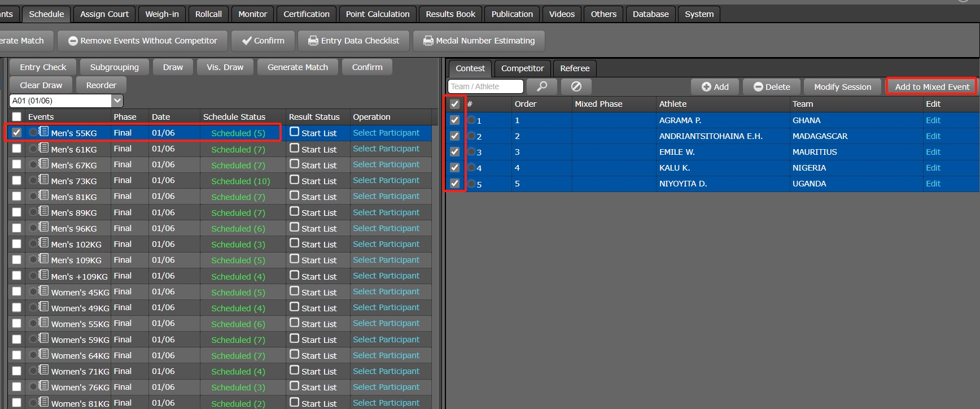Click the clear filter circle-slash icon
The image size is (980, 409).
click(576, 86)
